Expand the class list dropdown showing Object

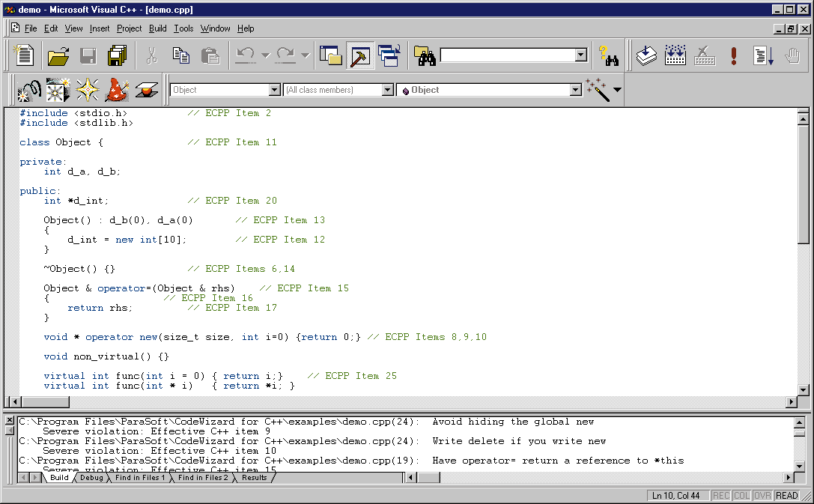point(274,90)
